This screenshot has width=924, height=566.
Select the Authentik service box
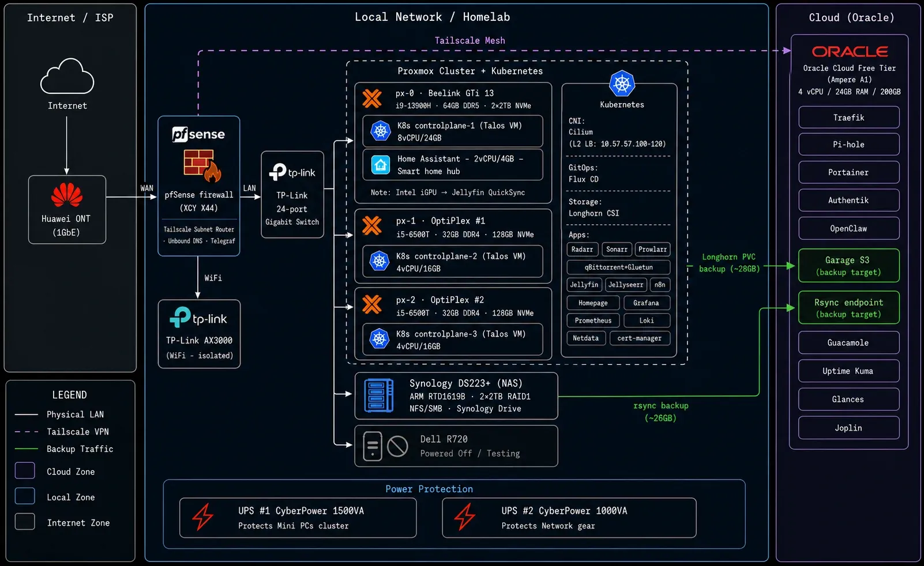(849, 200)
